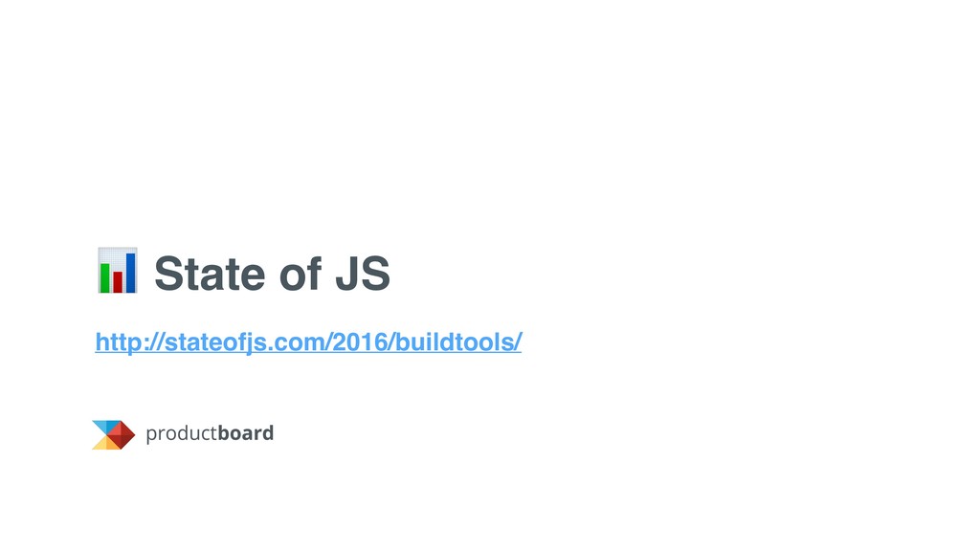Click the bar chart emoji icon

117,272
